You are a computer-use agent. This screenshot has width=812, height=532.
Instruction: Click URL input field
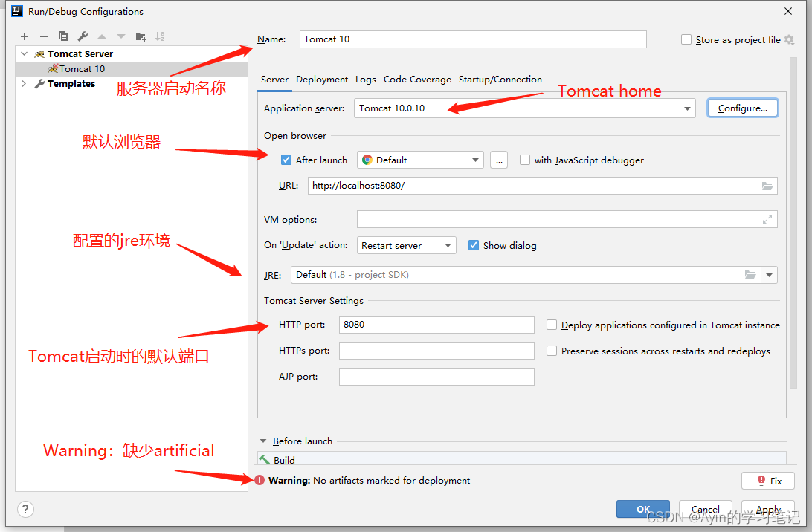point(542,186)
